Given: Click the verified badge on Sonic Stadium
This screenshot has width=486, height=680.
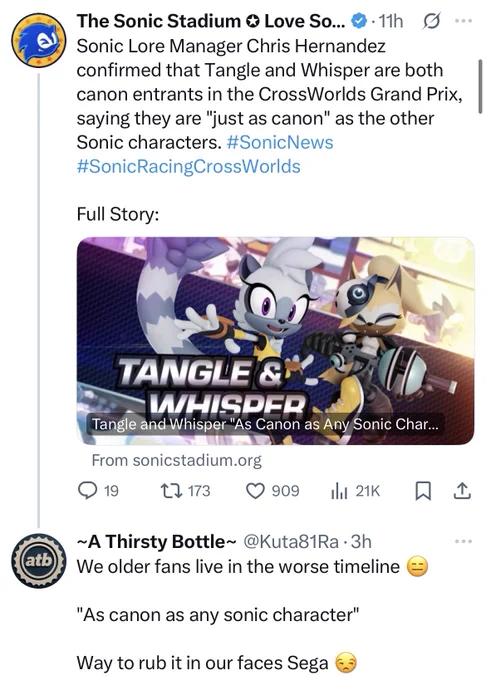Looking at the screenshot, I should [359, 21].
